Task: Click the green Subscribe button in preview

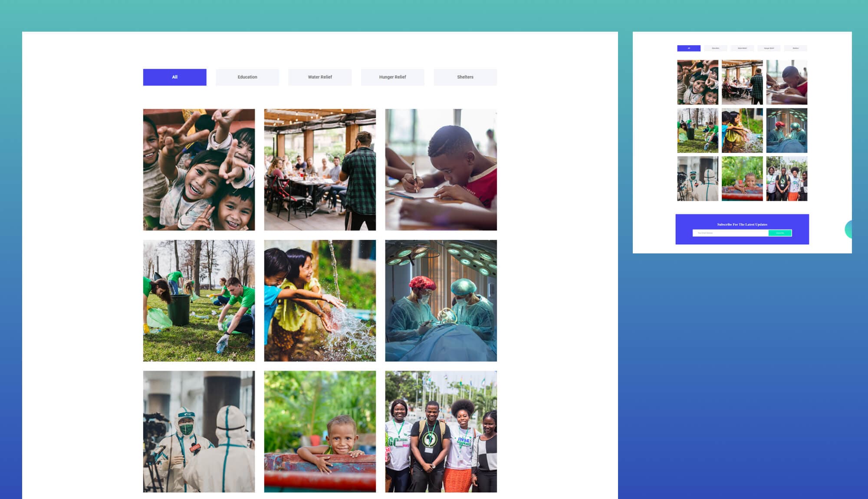Action: [x=780, y=233]
